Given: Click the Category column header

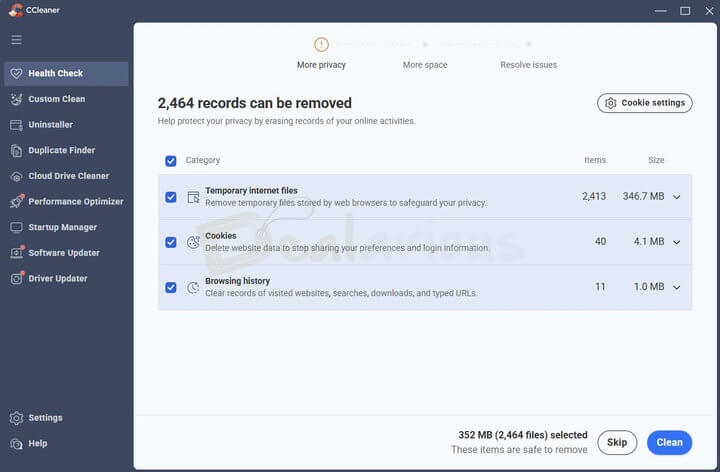Looking at the screenshot, I should 203,160.
